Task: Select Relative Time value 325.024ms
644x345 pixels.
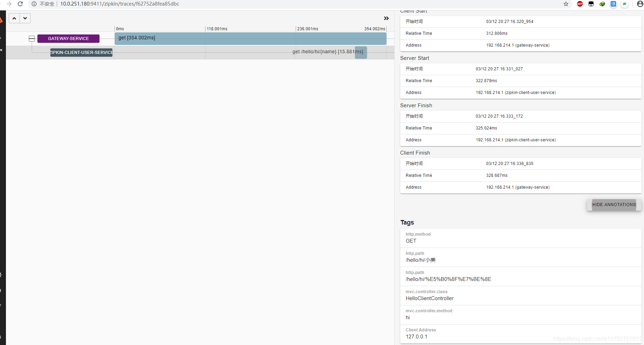Action: pyautogui.click(x=486, y=128)
